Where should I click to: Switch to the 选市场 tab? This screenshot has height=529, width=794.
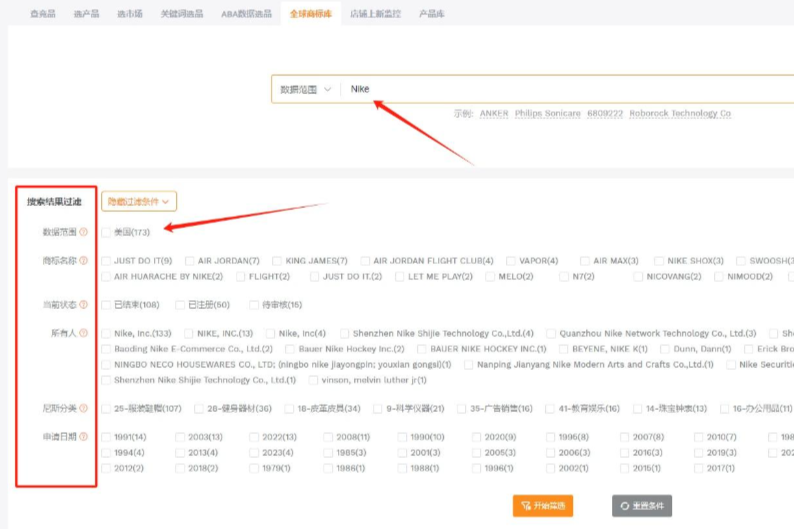130,14
